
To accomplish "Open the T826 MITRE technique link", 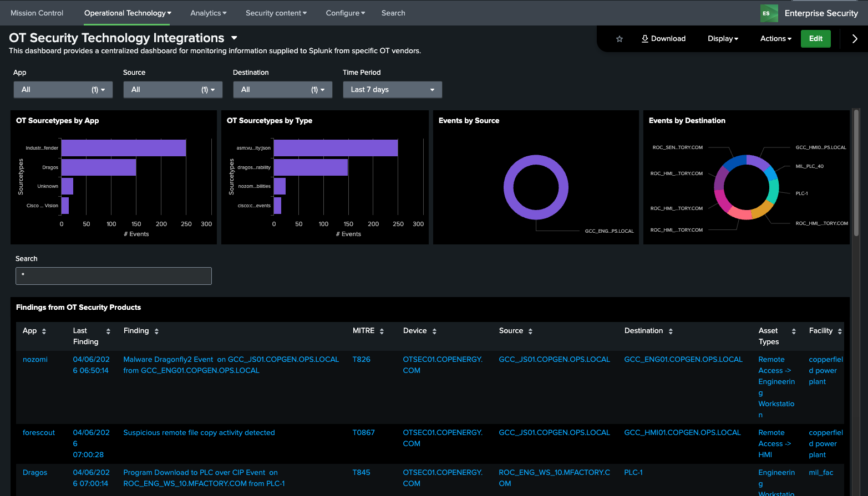I will pyautogui.click(x=361, y=360).
